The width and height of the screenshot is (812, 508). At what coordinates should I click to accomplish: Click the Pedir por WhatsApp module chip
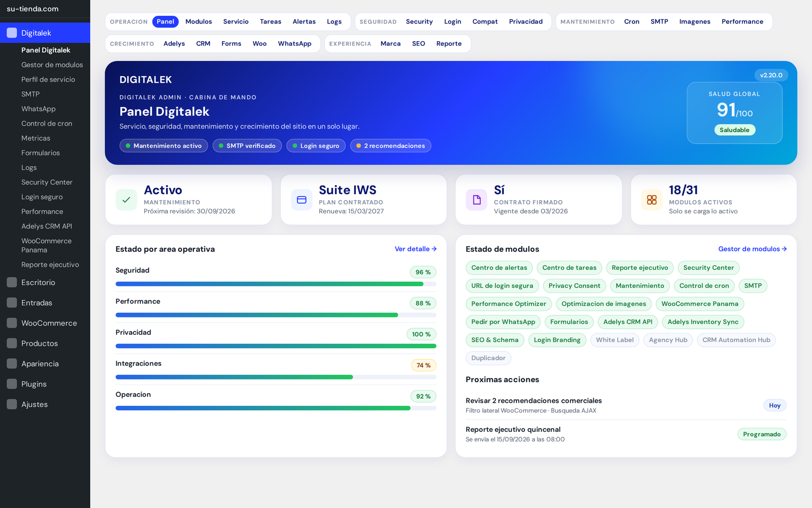coord(503,322)
